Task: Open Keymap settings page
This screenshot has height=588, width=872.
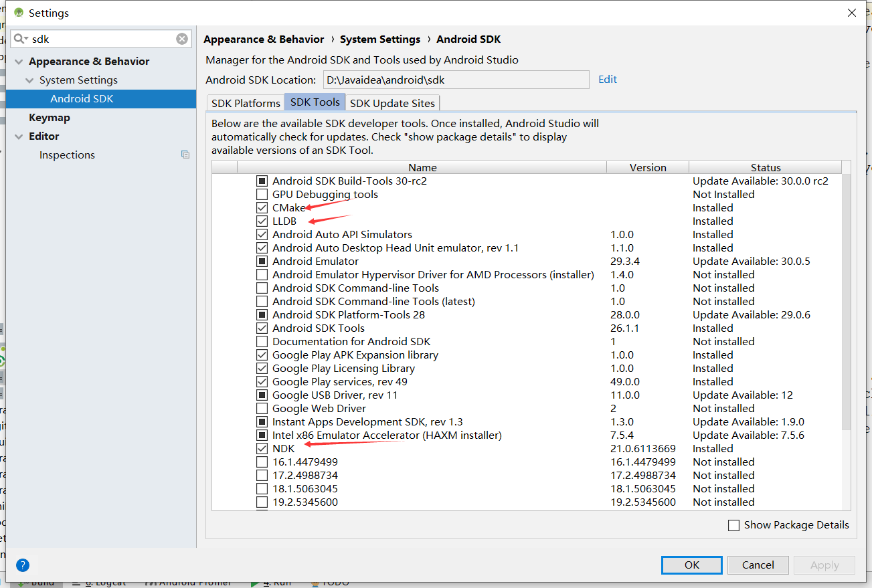Action: [50, 117]
